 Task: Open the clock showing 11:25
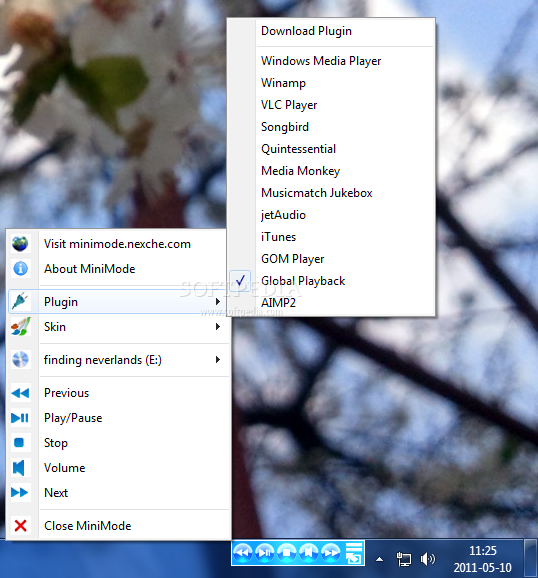(482, 559)
